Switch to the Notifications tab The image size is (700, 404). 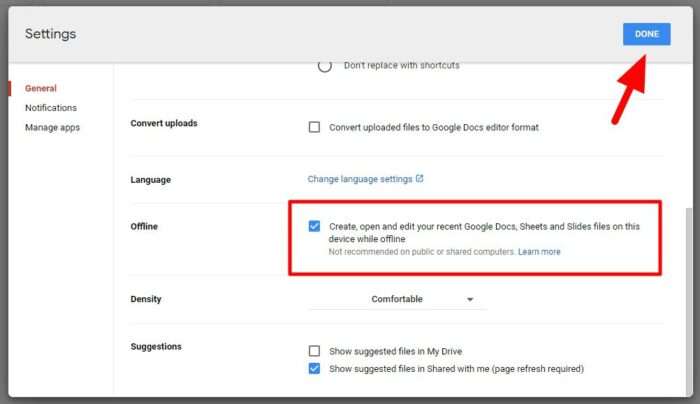pos(51,108)
